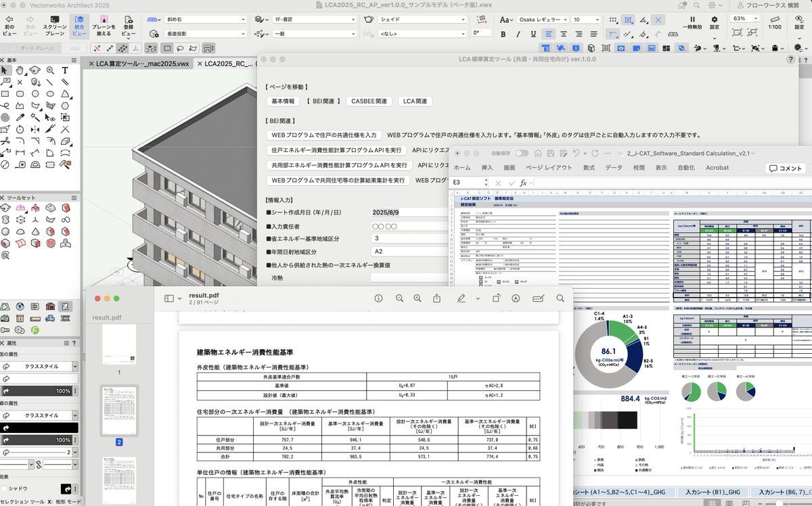Select page 2 thumbnail in PDF sidebar
The image size is (812, 506).
click(x=118, y=411)
